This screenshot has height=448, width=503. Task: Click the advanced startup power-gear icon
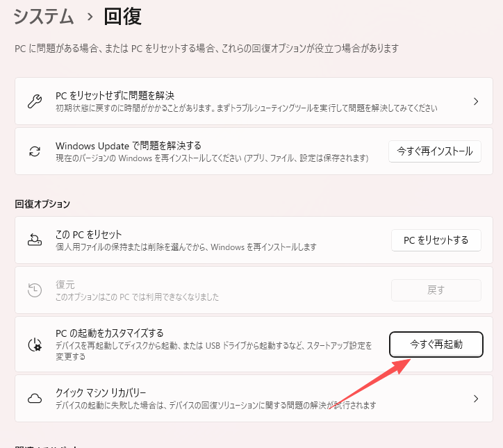35,345
